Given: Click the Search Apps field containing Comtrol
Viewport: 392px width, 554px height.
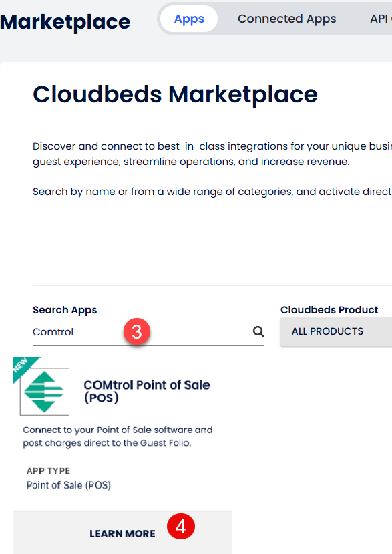Looking at the screenshot, I should 148,331.
